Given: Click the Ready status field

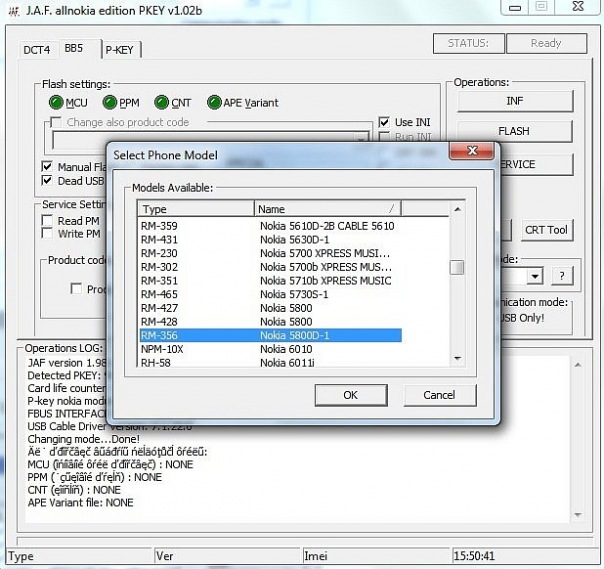Looking at the screenshot, I should [x=546, y=43].
